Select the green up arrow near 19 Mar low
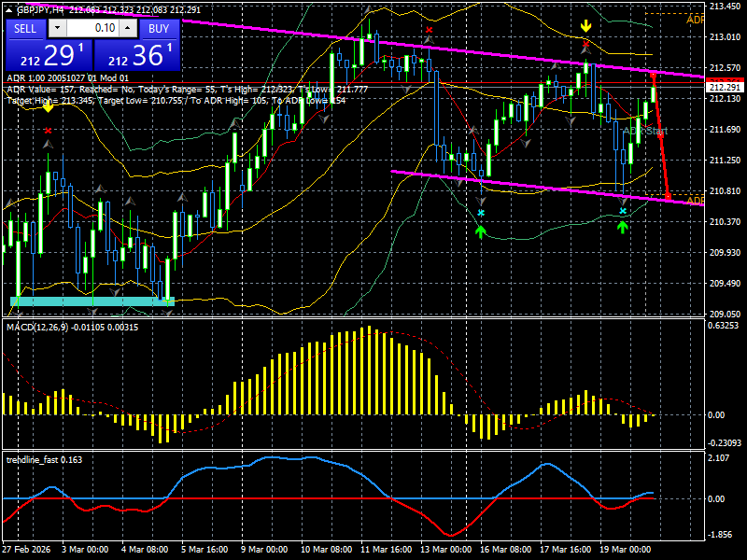Image resolution: width=747 pixels, height=560 pixels. (622, 227)
